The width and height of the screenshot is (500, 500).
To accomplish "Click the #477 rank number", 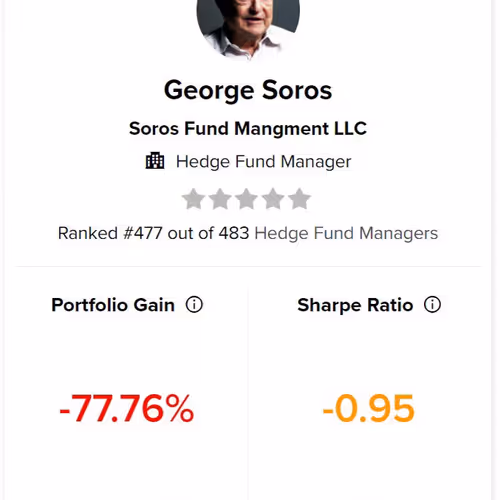I will click(x=143, y=233).
